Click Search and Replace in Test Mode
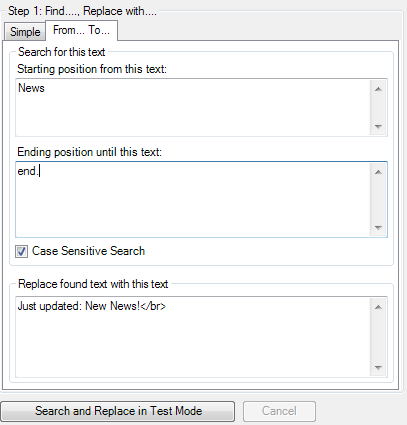The width and height of the screenshot is (407, 425). coord(118,411)
